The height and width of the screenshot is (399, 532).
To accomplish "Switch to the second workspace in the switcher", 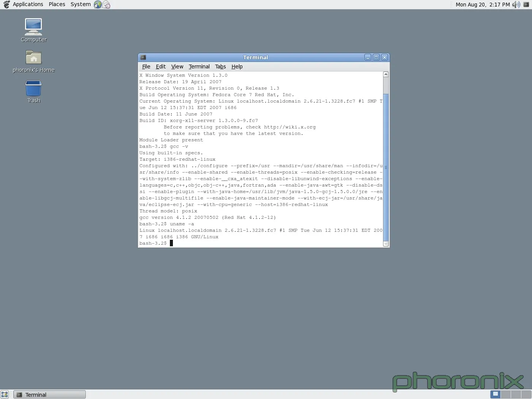I will [505, 394].
